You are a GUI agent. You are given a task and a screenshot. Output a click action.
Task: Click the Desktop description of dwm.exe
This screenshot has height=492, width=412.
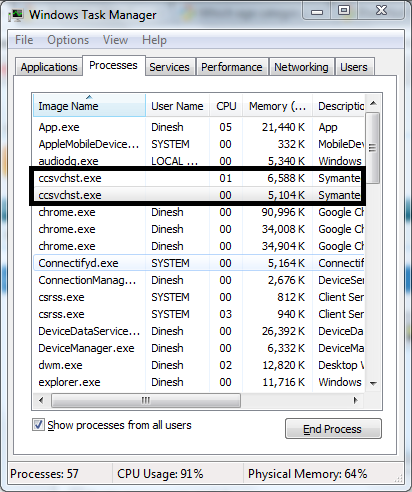tap(341, 365)
